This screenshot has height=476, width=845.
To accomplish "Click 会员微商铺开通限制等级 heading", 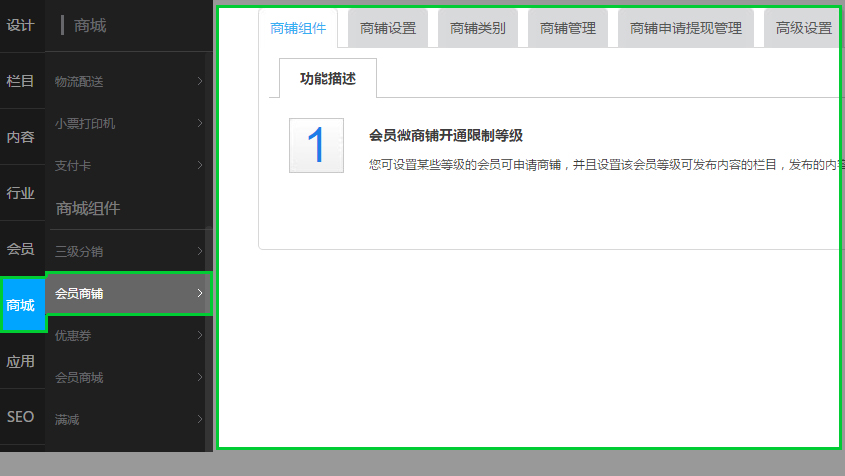I will (x=447, y=135).
